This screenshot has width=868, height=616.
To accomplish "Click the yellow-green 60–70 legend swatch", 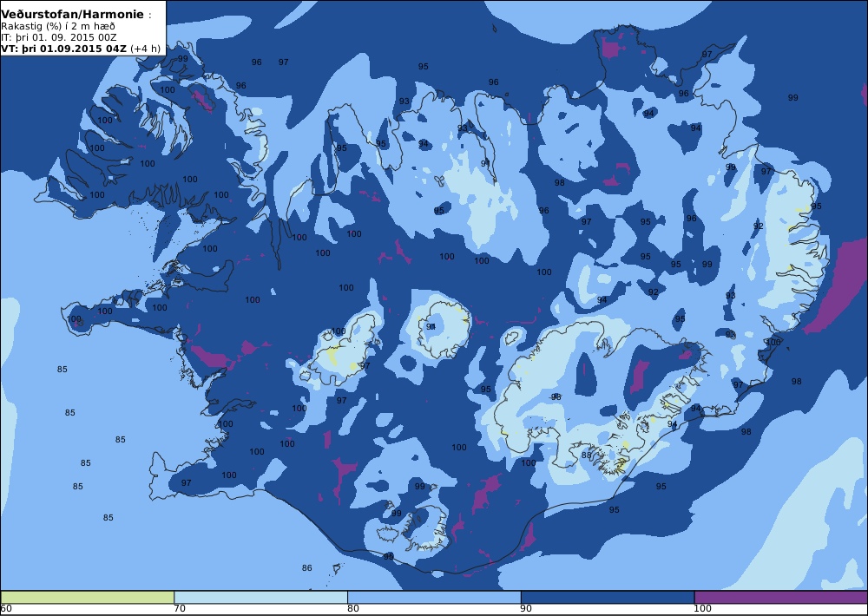I will tap(88, 597).
